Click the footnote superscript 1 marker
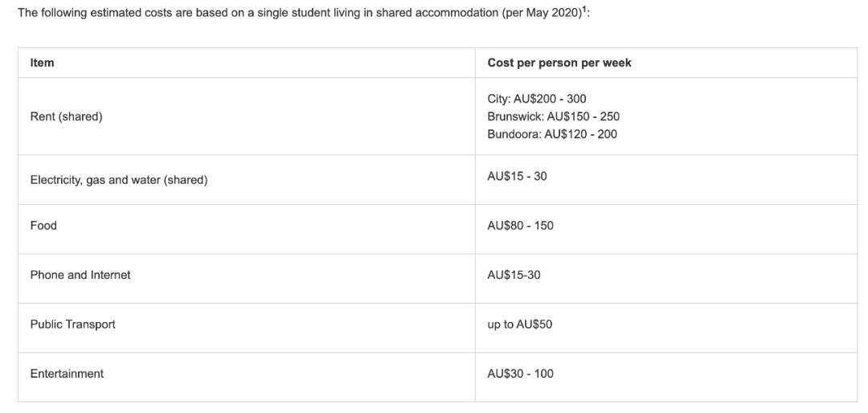Image resolution: width=868 pixels, height=413 pixels. click(583, 11)
